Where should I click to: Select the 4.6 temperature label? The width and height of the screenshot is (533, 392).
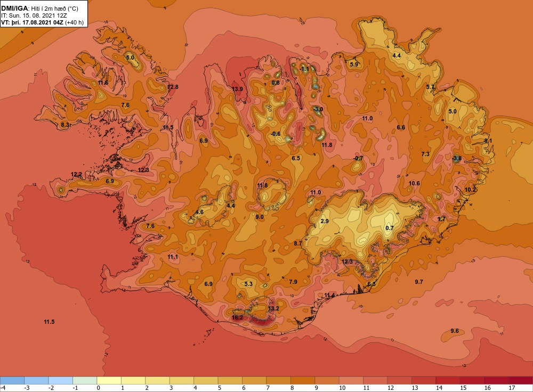click(199, 212)
